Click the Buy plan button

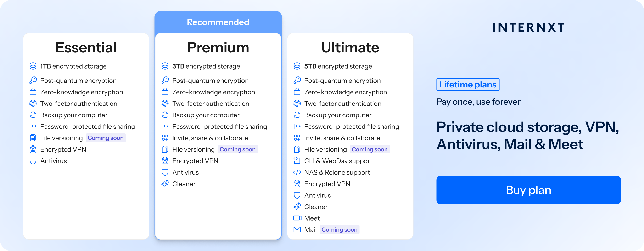[528, 190]
